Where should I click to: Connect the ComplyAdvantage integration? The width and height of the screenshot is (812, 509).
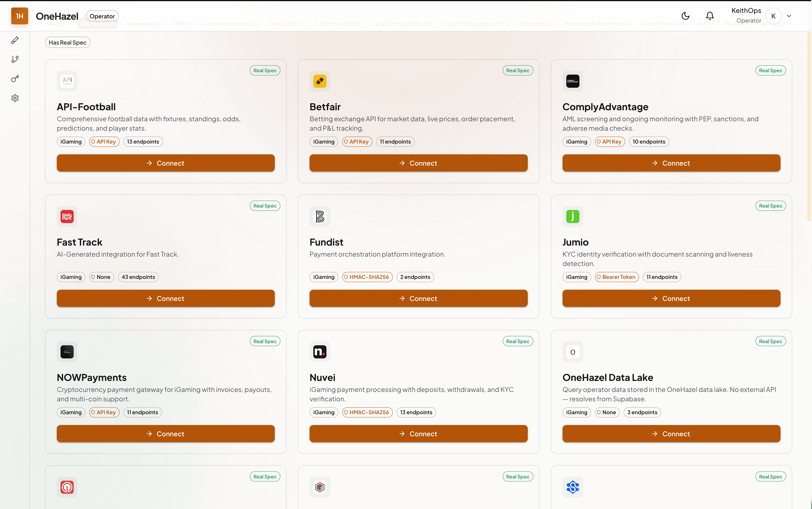pyautogui.click(x=671, y=163)
